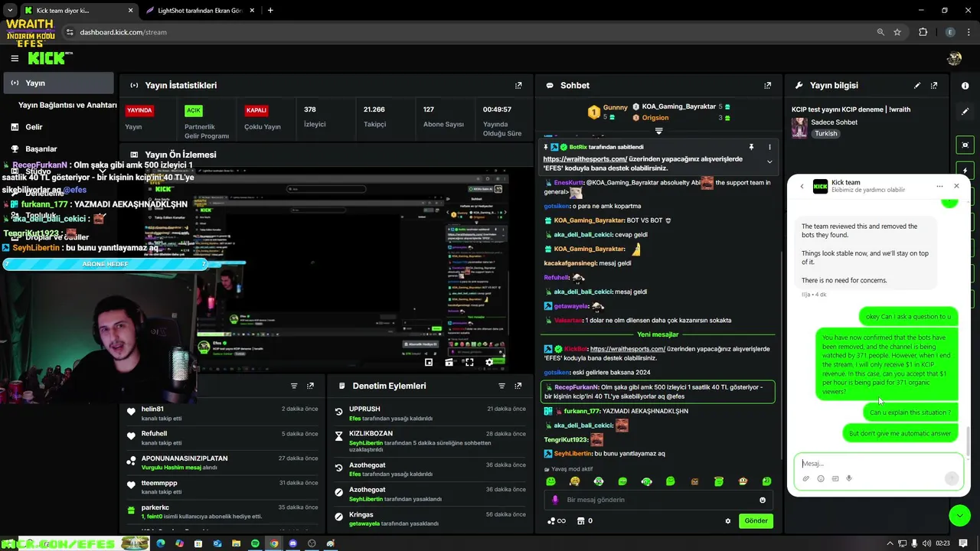Open the Gelir sidebar section
980x551 pixels.
[x=34, y=127]
